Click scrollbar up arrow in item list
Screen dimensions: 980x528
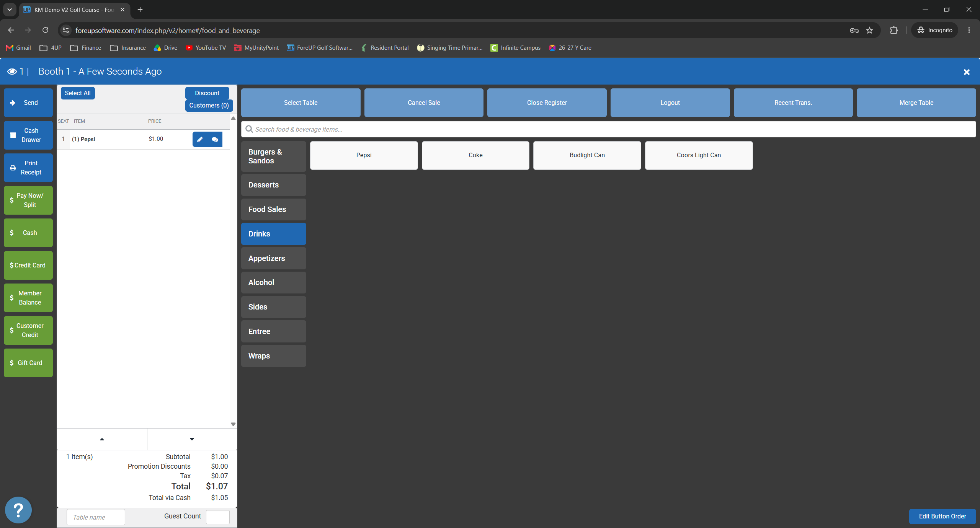(233, 118)
